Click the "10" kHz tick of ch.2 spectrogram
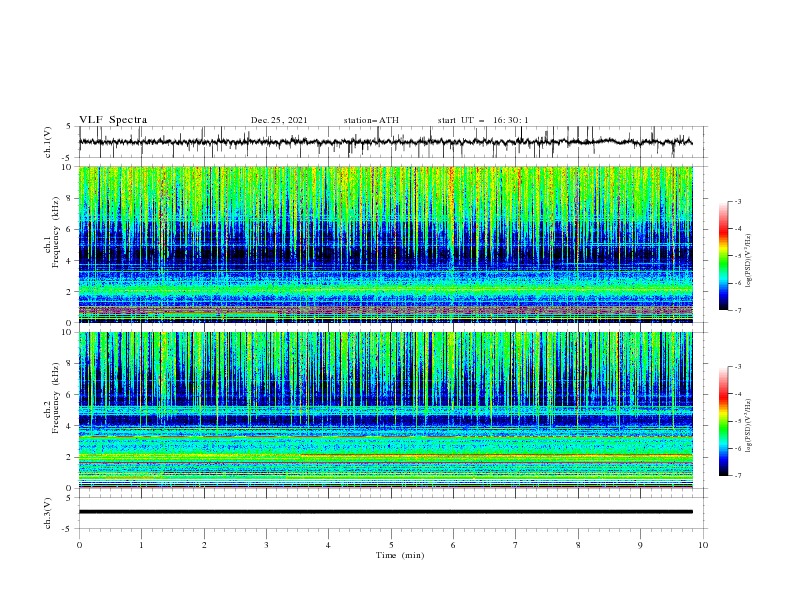Image resolution: width=792 pixels, height=612 pixels. tap(68, 332)
